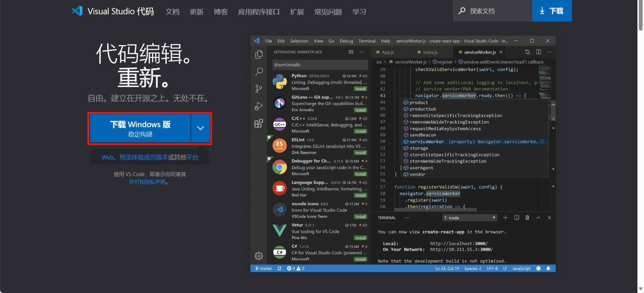Image resolution: width=644 pixels, height=293 pixels.
Task: Click the blue 下载 button in the top bar
Action: tap(552, 11)
